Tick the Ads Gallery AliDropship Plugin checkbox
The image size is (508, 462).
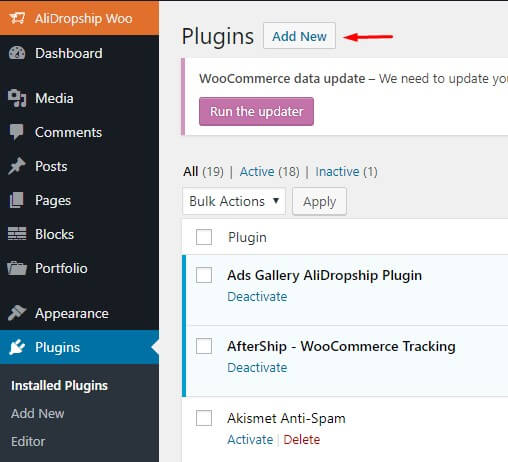tap(204, 275)
